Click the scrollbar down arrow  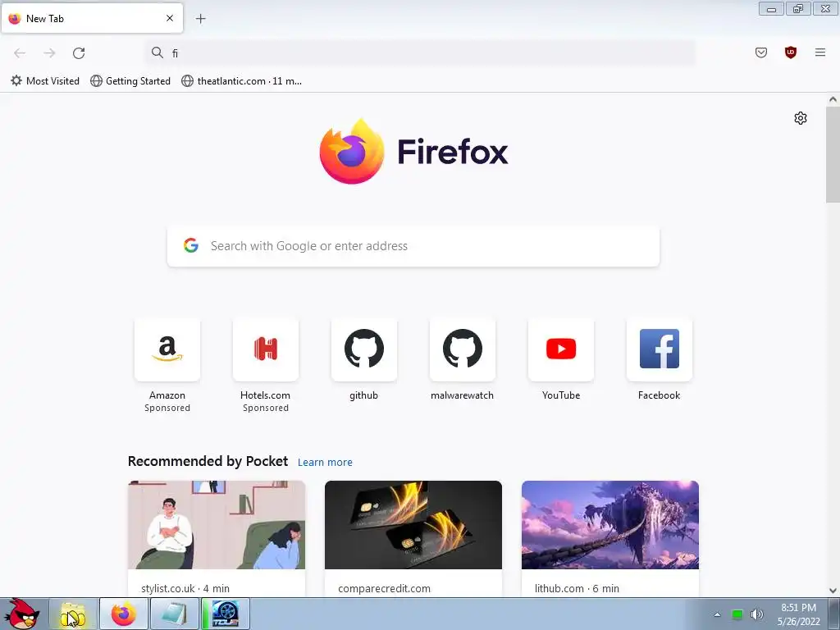pyautogui.click(x=833, y=591)
